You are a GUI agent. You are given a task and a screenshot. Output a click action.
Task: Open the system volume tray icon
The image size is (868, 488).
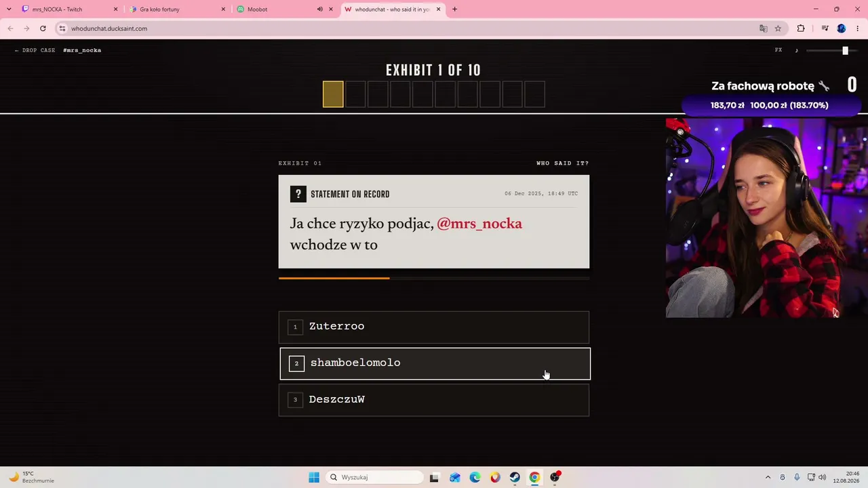coord(823,477)
